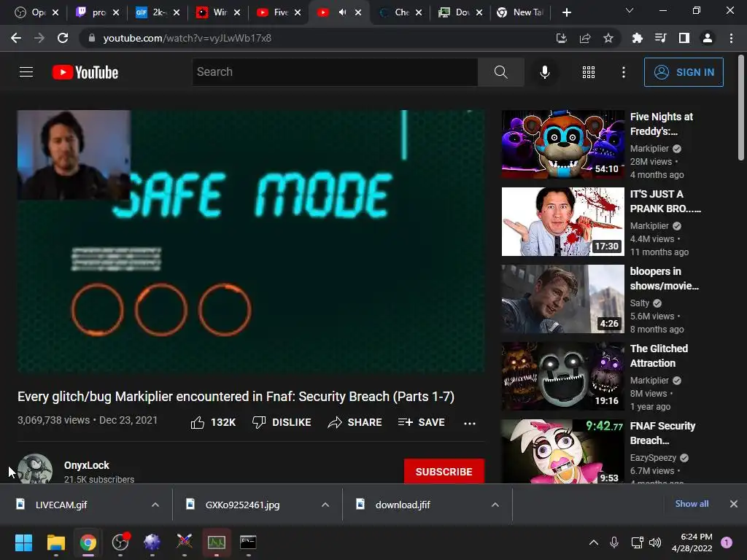View site information lock icon
Screen dimensions: 747x560
point(91,38)
